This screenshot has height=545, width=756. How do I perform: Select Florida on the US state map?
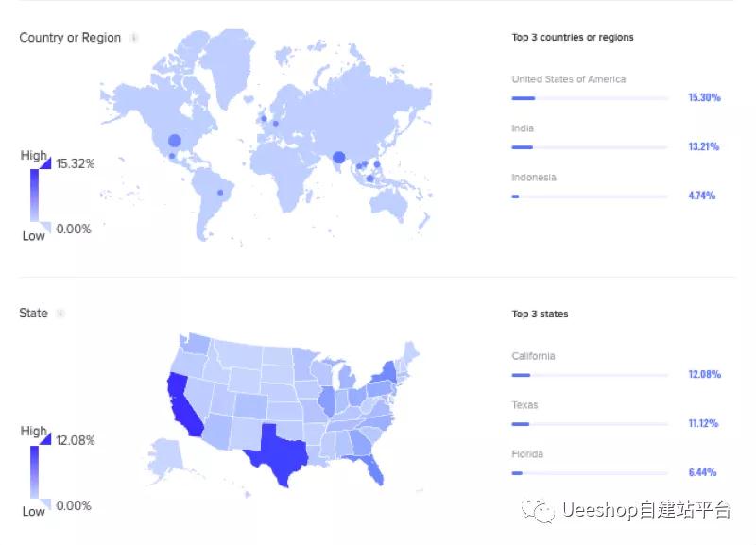pyautogui.click(x=373, y=469)
